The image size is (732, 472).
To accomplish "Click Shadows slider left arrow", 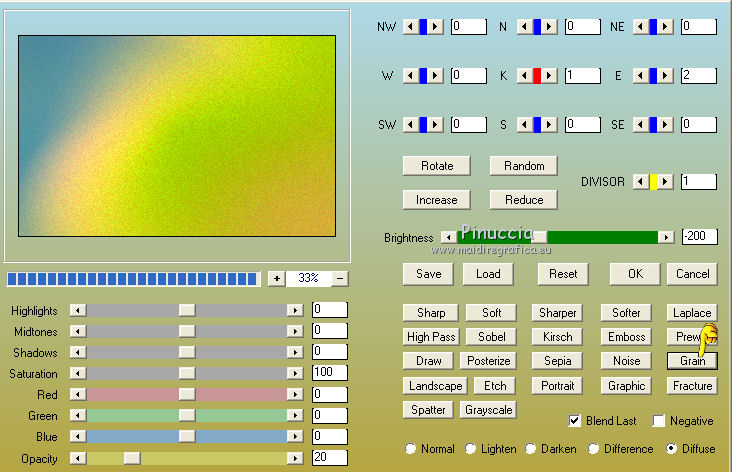I will click(78, 352).
